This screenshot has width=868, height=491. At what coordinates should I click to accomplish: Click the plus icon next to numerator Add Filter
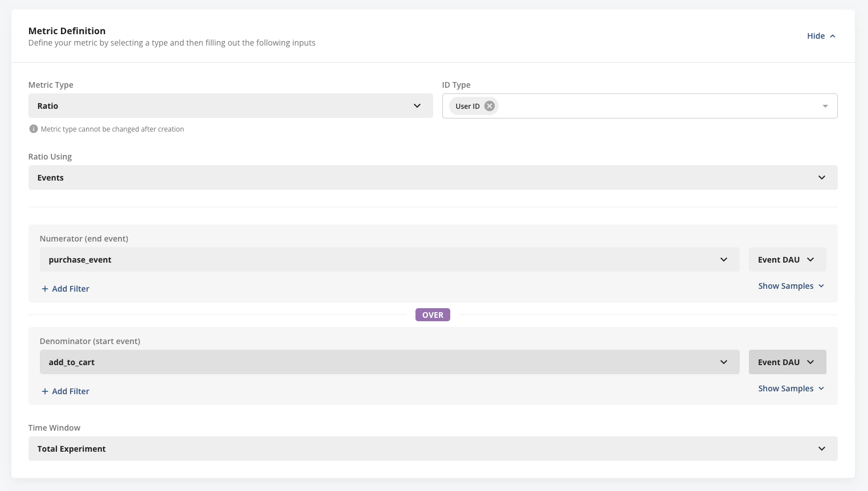click(x=44, y=289)
